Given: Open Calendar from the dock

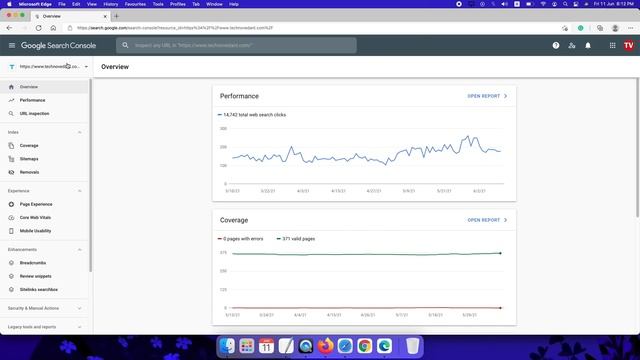Looking at the screenshot, I should tap(266, 346).
